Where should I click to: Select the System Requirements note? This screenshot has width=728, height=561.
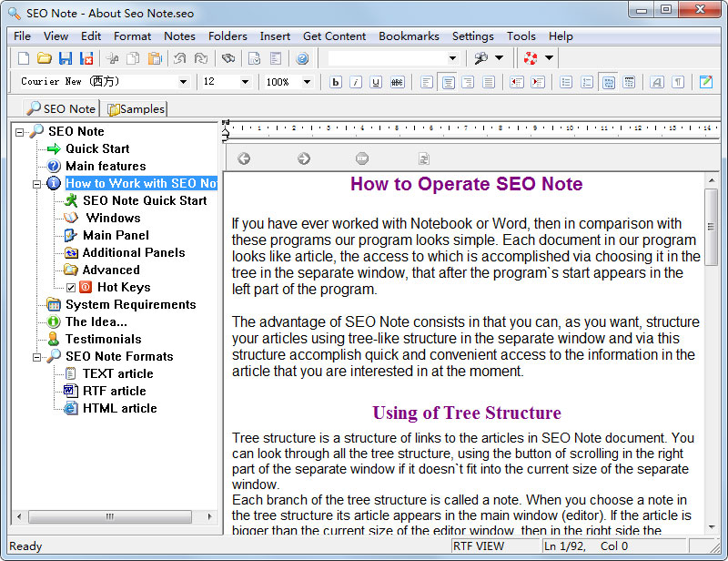click(130, 304)
